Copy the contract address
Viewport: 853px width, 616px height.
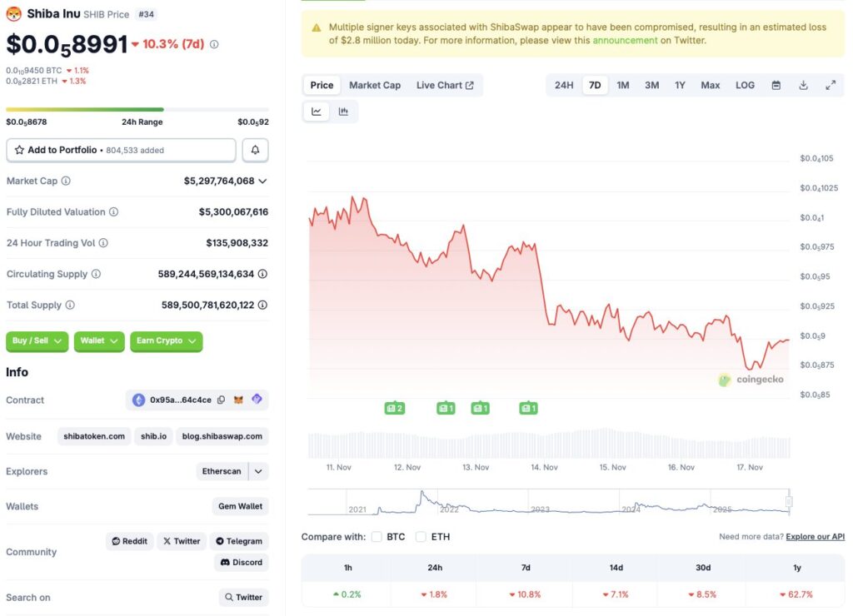click(x=221, y=400)
